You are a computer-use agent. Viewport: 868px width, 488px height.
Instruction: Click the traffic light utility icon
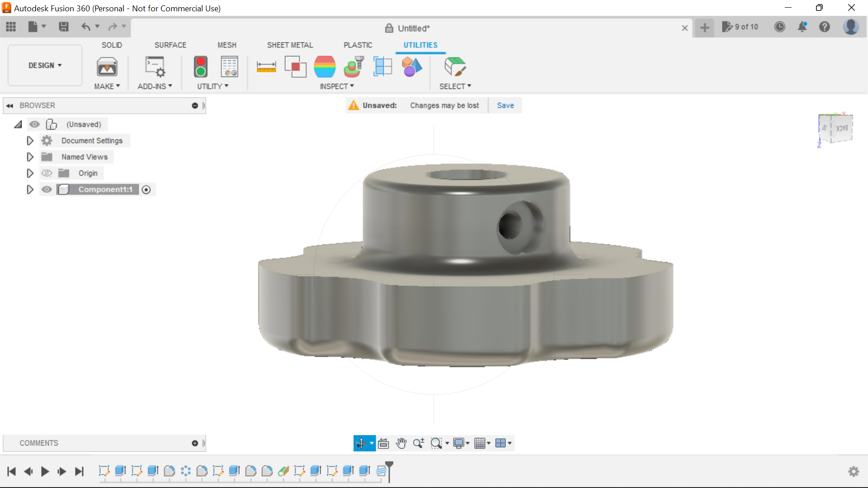tap(201, 67)
